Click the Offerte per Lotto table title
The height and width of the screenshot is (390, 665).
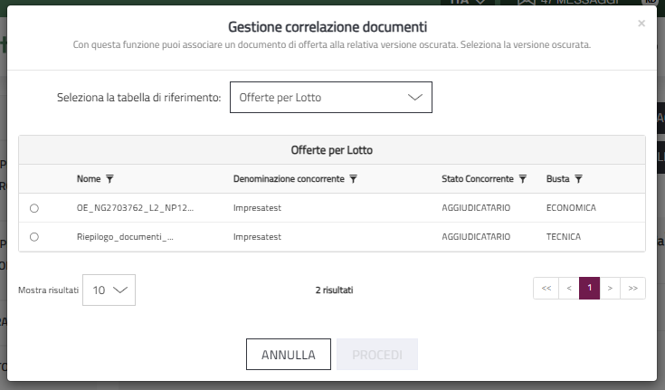click(x=332, y=150)
